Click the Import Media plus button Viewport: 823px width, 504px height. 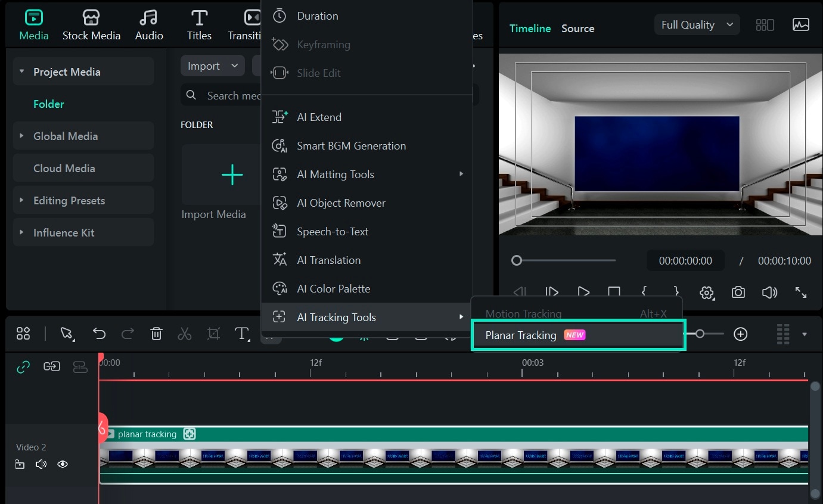pyautogui.click(x=232, y=175)
